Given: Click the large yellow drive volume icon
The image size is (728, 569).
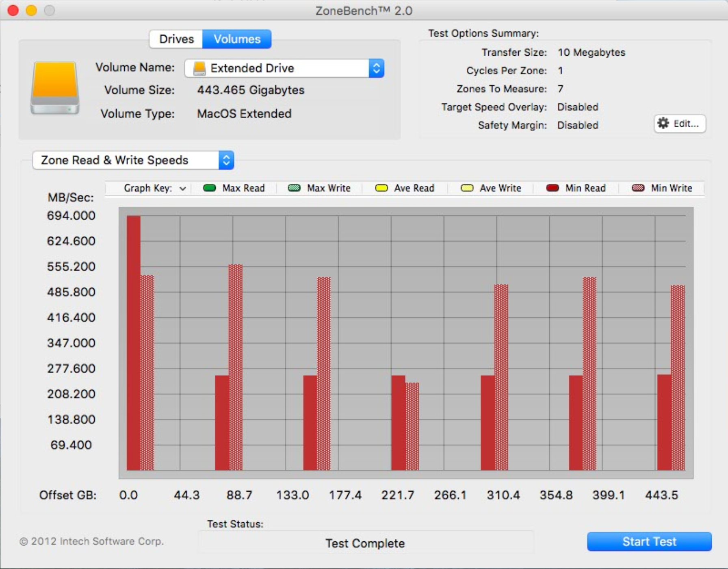Looking at the screenshot, I should point(55,88).
